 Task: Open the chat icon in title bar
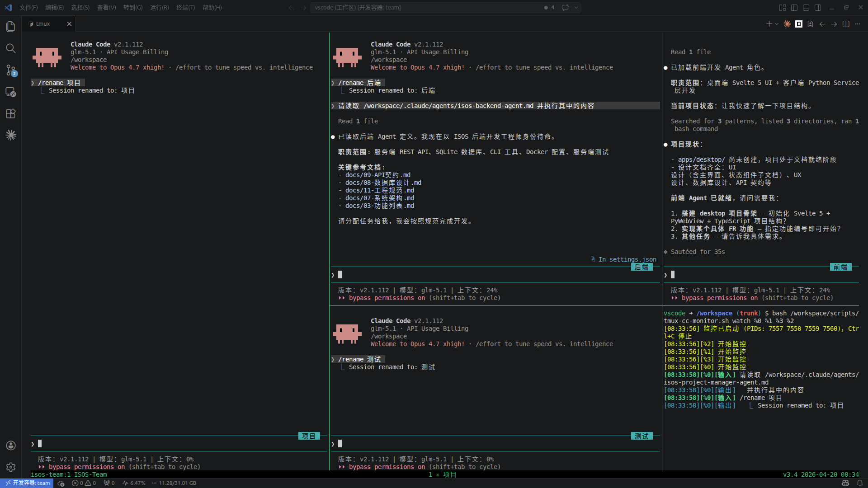point(565,8)
